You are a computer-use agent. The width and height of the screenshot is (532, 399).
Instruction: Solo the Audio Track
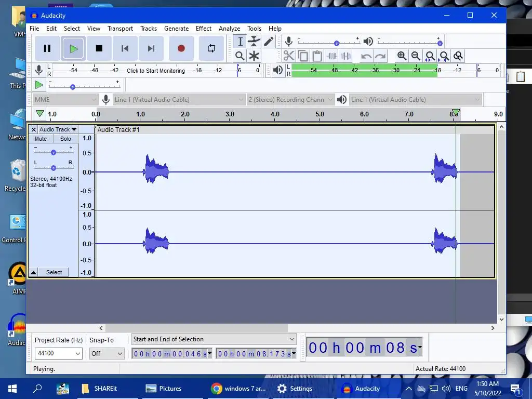(x=65, y=139)
